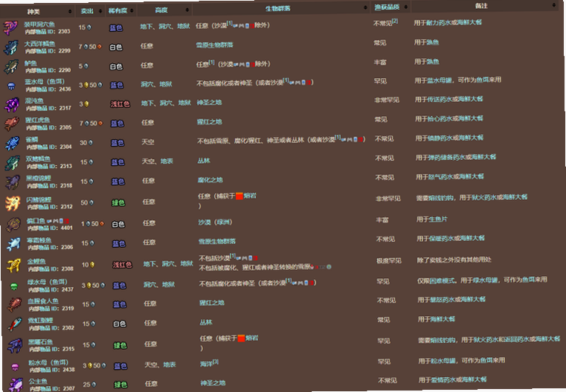
Task: Open the 沙漠（绿洲） biome link
Action: (x=215, y=222)
